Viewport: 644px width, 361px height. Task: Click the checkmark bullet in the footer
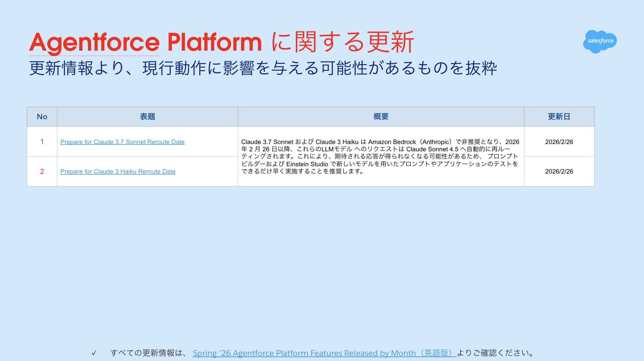pos(94,353)
